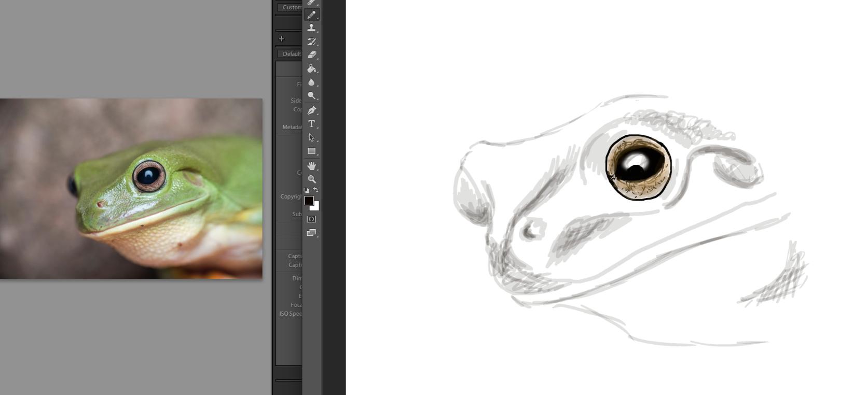Open the Change Screen Mode options
This screenshot has height=395, width=868.
(311, 233)
